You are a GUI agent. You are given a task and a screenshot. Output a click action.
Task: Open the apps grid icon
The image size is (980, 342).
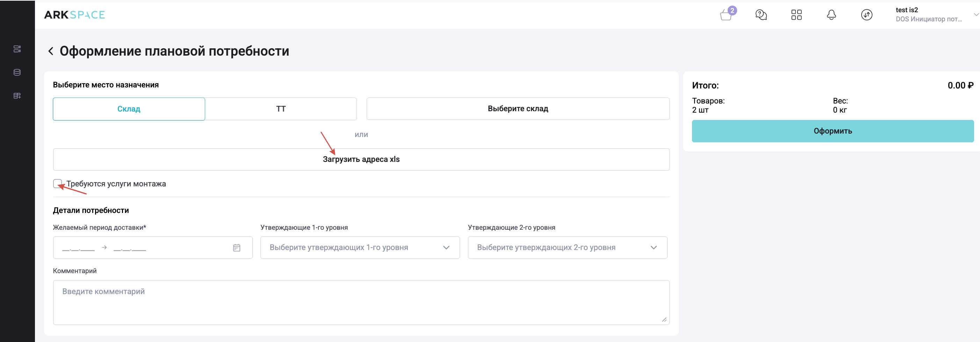[796, 15]
